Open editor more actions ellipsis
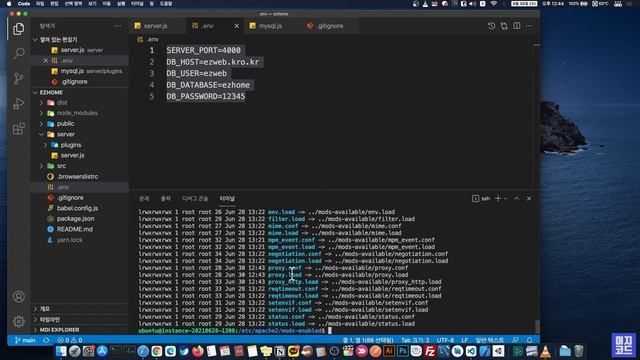 (529, 26)
